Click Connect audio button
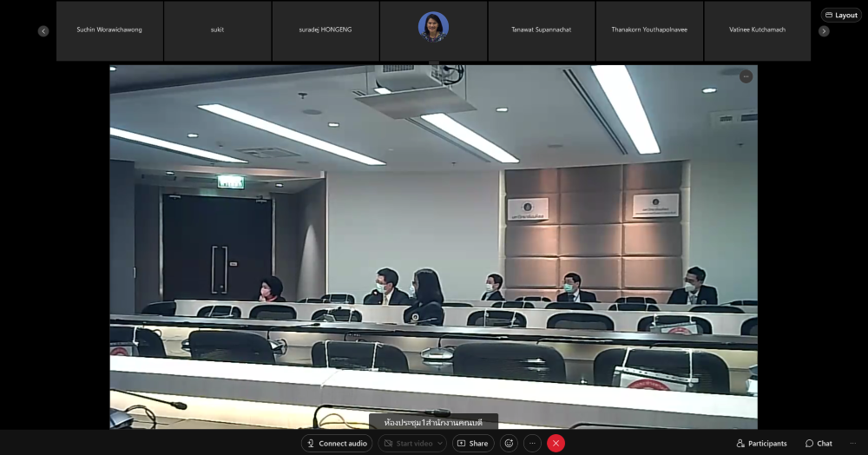This screenshot has height=455, width=868. pyautogui.click(x=337, y=443)
